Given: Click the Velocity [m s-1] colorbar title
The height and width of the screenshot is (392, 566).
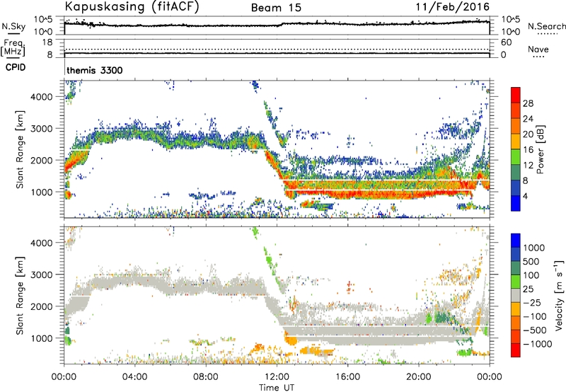Looking at the screenshot, I should (x=559, y=295).
